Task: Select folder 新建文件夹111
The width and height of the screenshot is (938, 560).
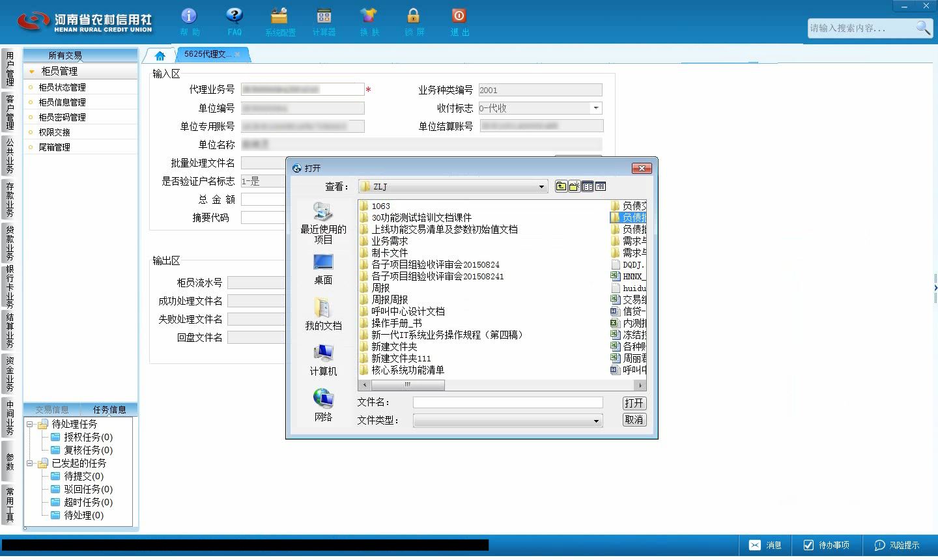Action: (395, 358)
